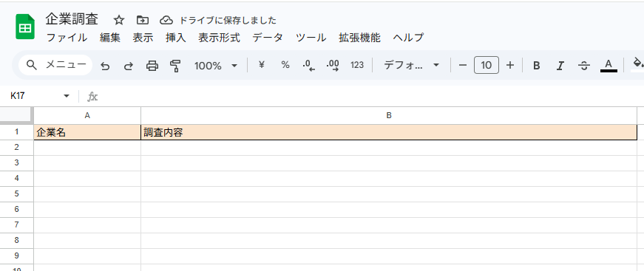Image resolution: width=644 pixels, height=271 pixels.
Task: Open the 表示形式 menu
Action: (x=219, y=38)
